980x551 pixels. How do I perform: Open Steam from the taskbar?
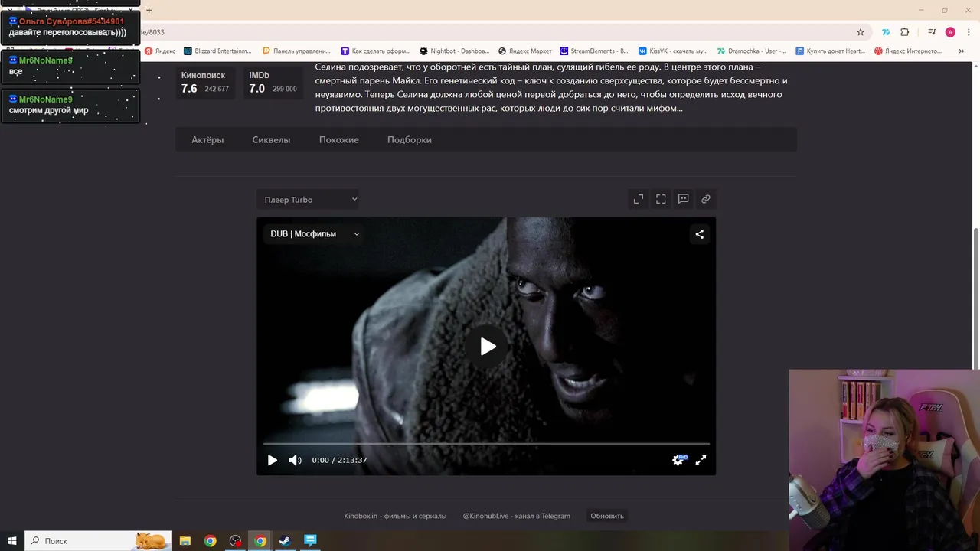coord(285,540)
